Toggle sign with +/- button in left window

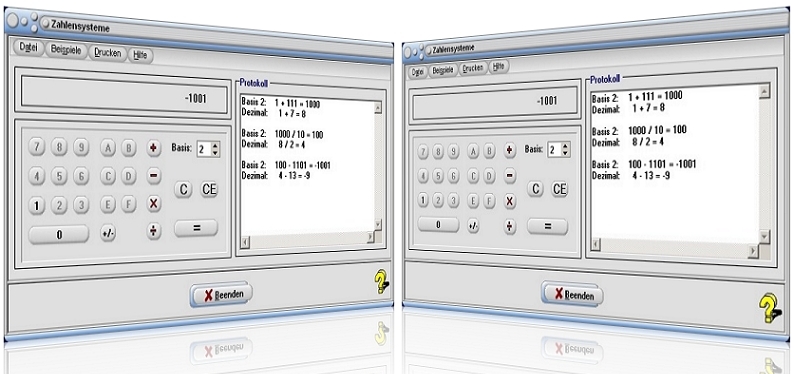pyautogui.click(x=108, y=233)
